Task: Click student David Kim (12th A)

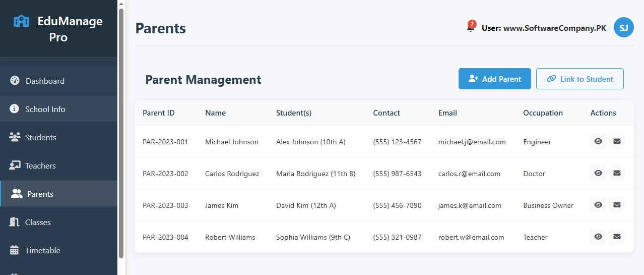Action: (x=306, y=205)
